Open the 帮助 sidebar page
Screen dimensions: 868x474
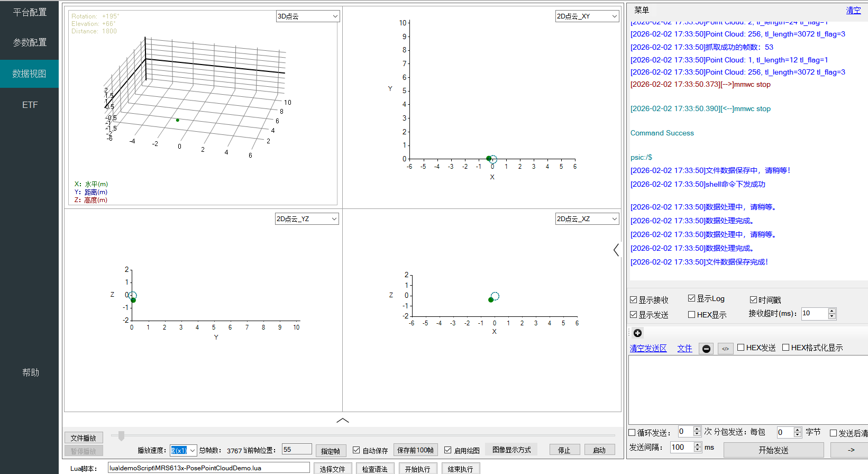(30, 372)
